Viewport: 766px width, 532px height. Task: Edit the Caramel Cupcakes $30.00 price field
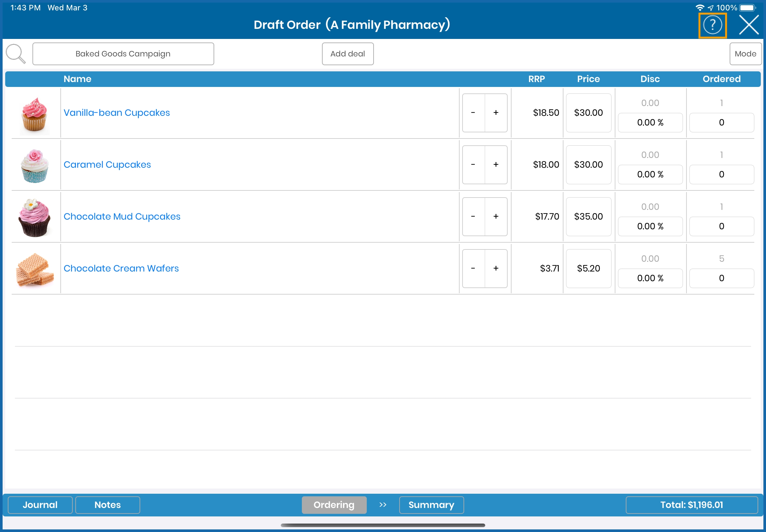[588, 165]
